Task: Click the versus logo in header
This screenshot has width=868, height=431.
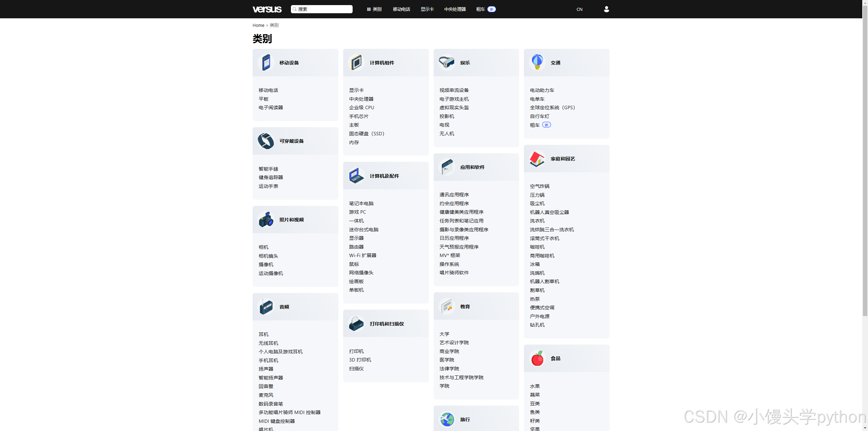Action: (x=267, y=9)
